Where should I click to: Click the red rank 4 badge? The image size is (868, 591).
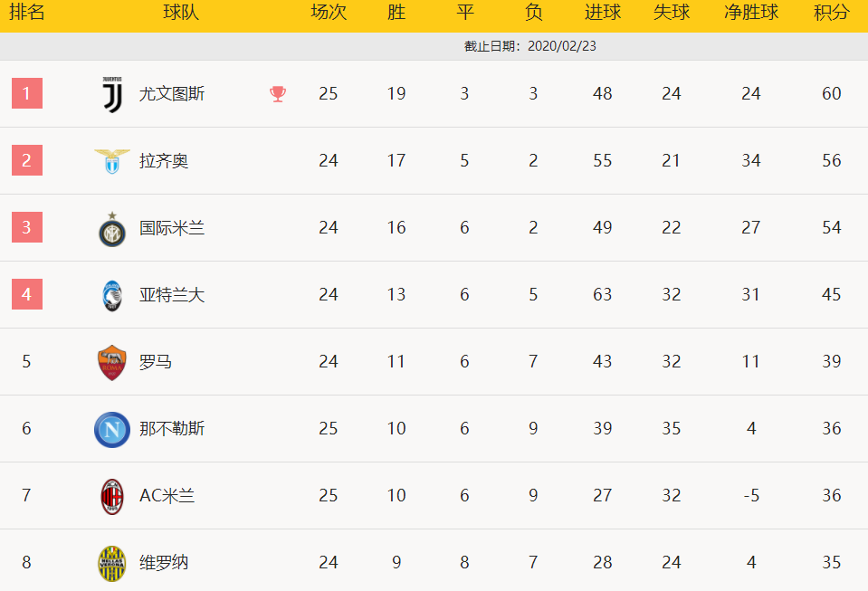point(27,294)
